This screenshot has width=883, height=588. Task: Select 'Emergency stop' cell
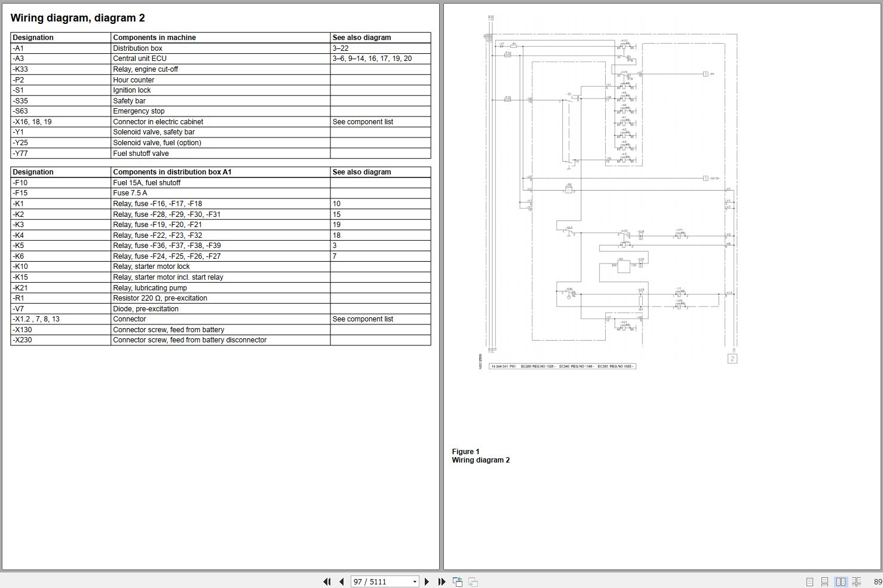pos(220,111)
